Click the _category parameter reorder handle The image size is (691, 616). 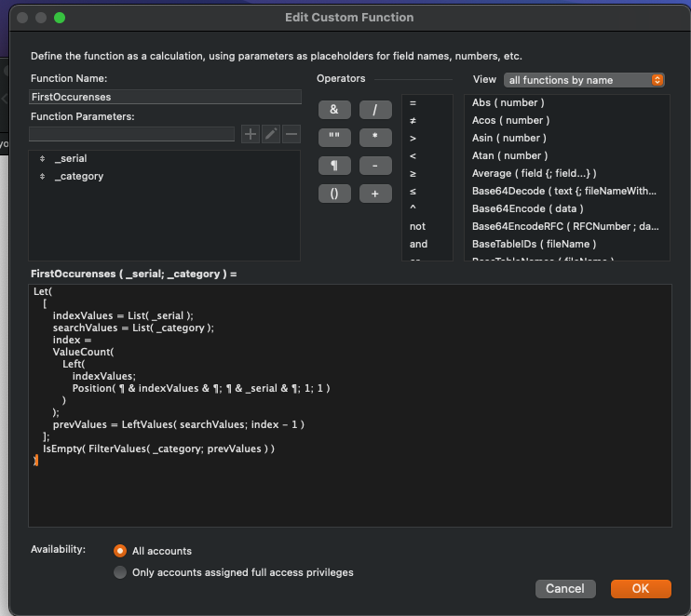pos(42,176)
